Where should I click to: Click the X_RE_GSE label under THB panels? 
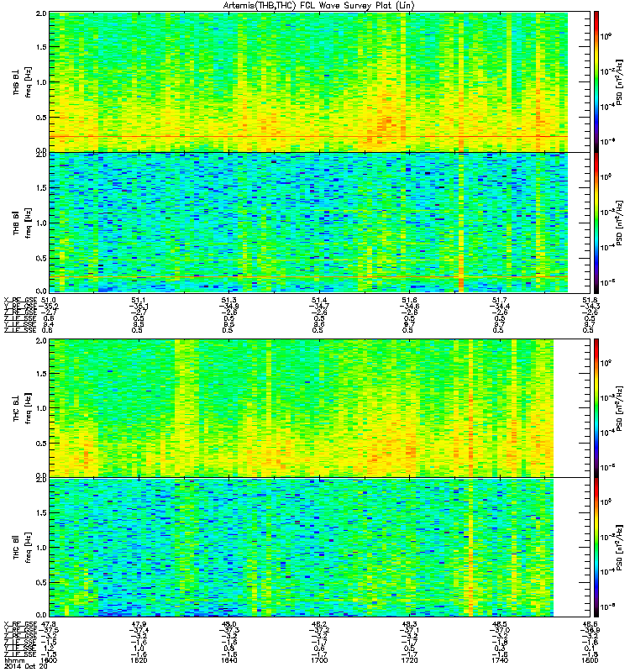point(20,300)
